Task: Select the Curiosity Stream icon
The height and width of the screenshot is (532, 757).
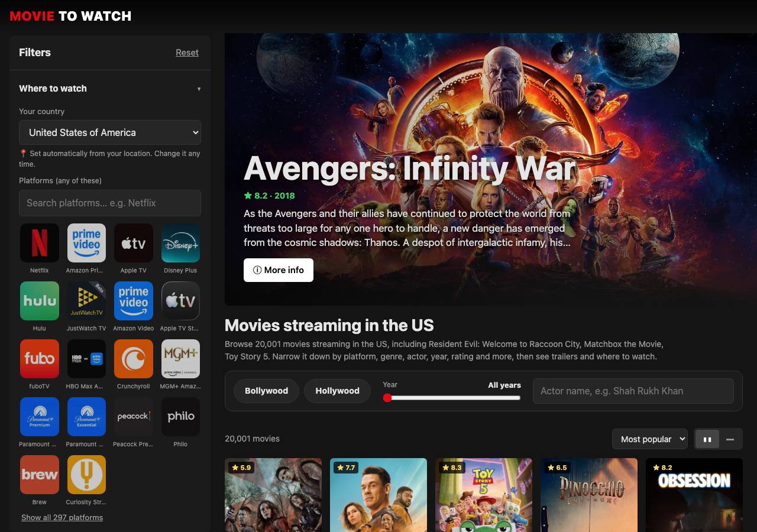Action: [86, 475]
